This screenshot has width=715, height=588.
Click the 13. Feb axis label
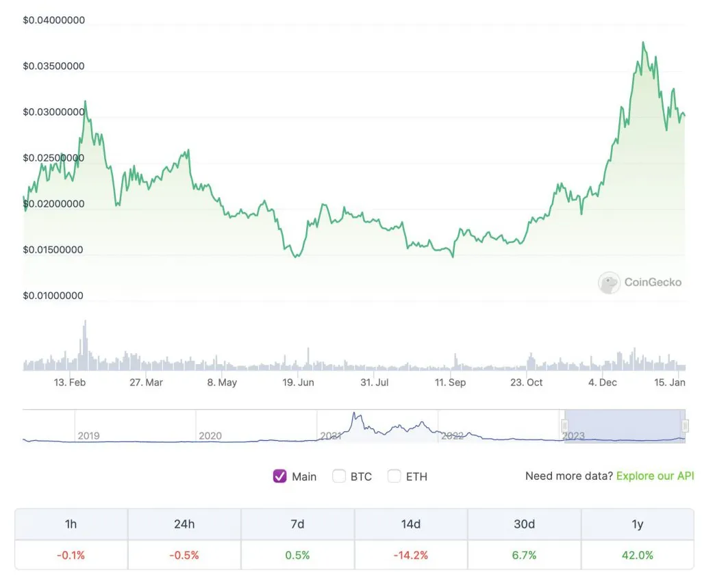71,383
